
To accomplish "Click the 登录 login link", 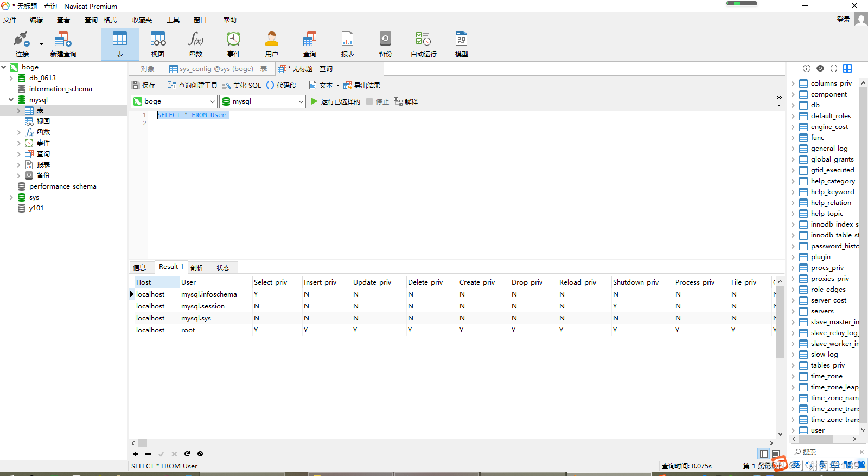I will coord(844,20).
